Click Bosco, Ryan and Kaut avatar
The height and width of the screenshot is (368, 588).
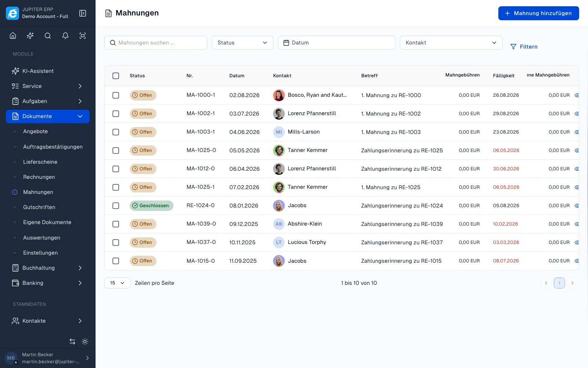point(279,95)
